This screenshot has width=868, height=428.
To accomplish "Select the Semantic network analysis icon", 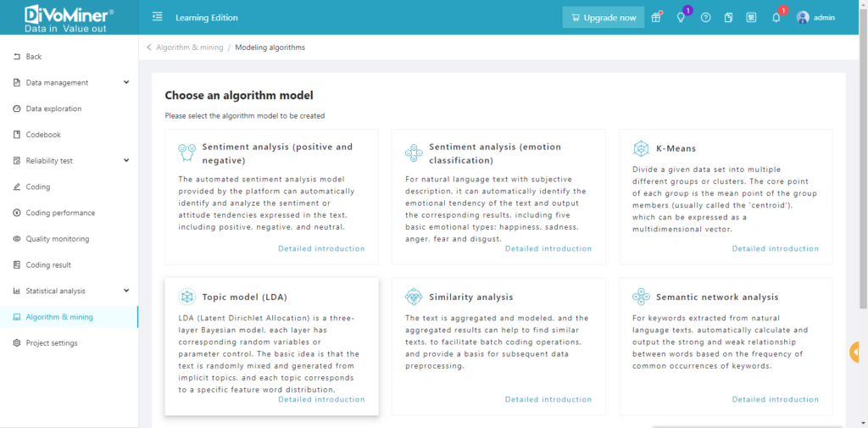I will [x=641, y=297].
